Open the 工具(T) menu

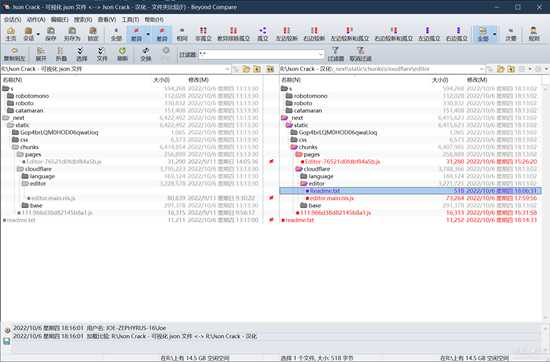[130, 20]
